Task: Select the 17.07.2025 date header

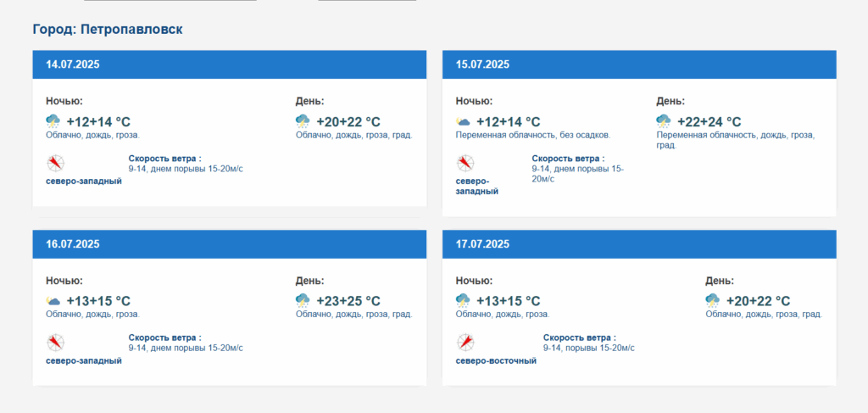Action: point(639,244)
